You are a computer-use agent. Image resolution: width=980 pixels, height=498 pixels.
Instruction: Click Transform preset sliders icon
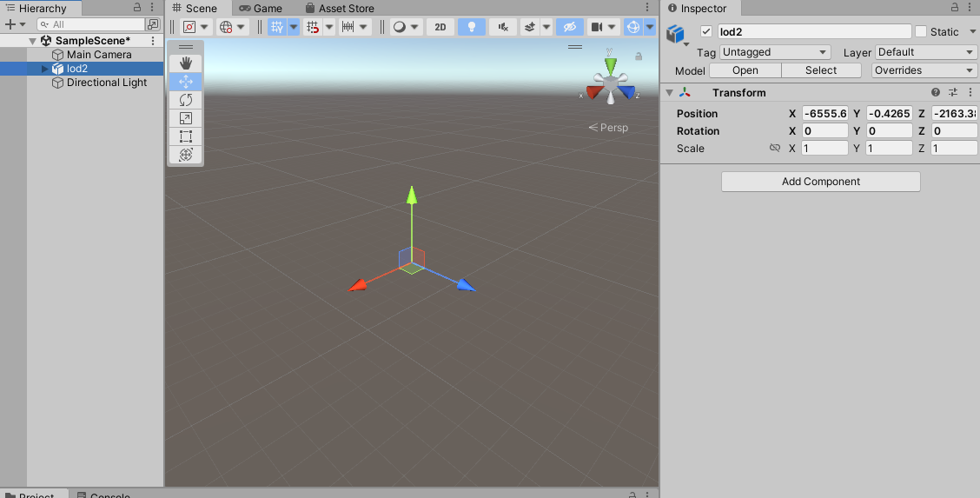[953, 92]
